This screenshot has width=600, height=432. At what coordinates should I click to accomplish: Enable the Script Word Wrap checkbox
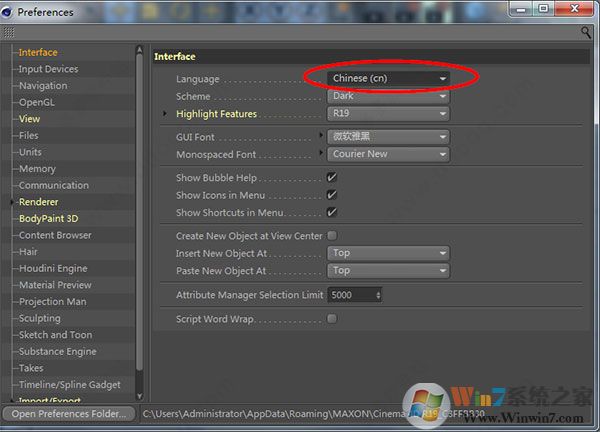(332, 319)
